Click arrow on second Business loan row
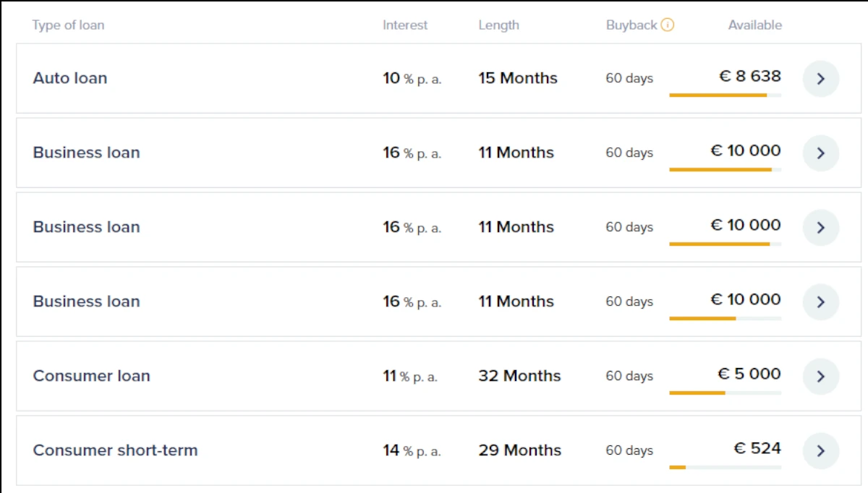Screen dimensions: 868x493 coord(821,228)
